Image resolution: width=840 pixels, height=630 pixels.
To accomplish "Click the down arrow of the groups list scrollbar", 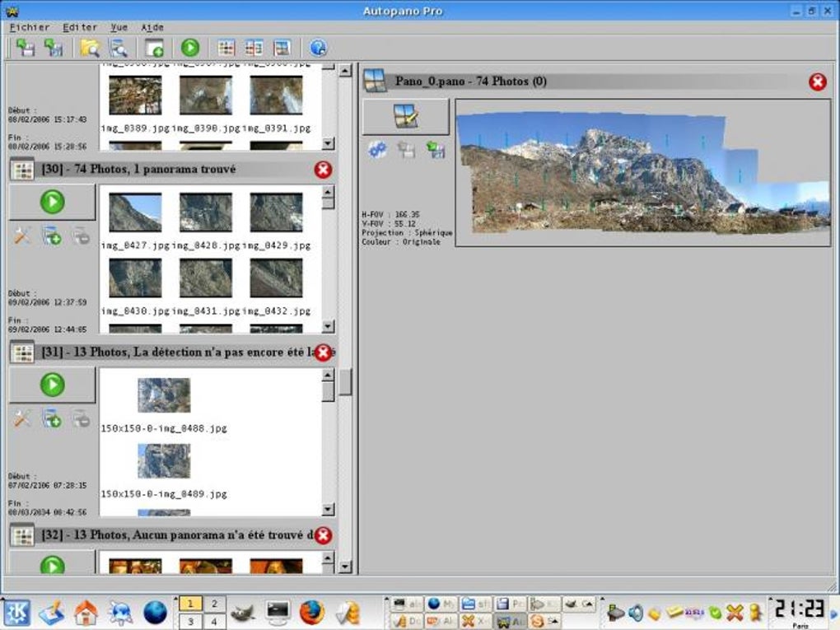I will 345,567.
